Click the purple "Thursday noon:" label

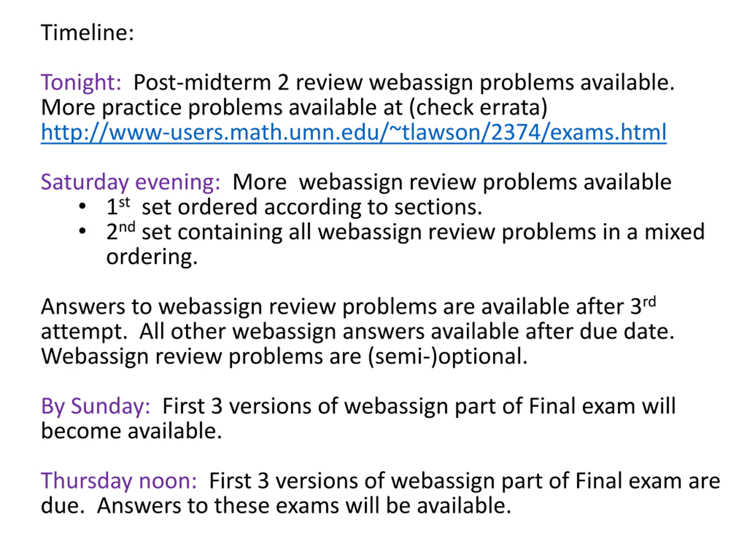tap(119, 481)
